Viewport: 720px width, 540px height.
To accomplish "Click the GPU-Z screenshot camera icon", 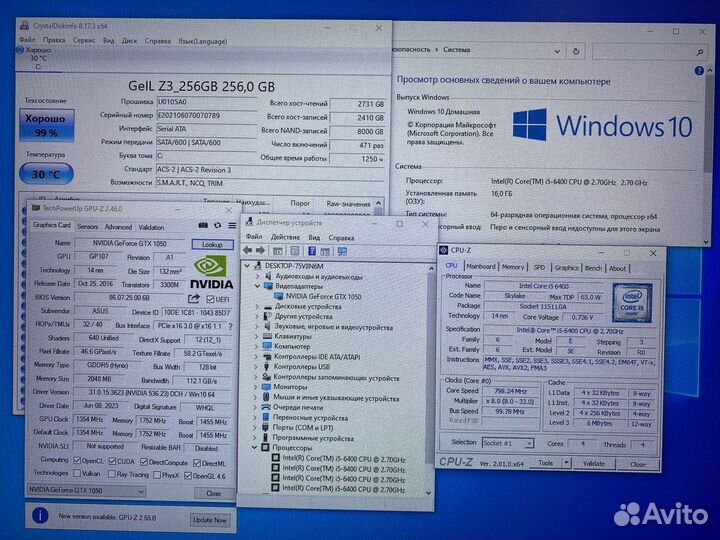I will pos(203,225).
